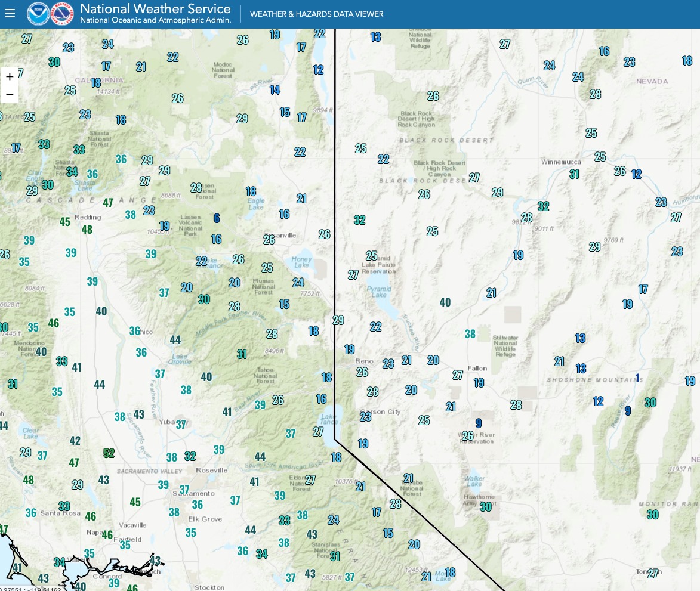Select the 1 reading in Shoshone Mountains

point(637,378)
